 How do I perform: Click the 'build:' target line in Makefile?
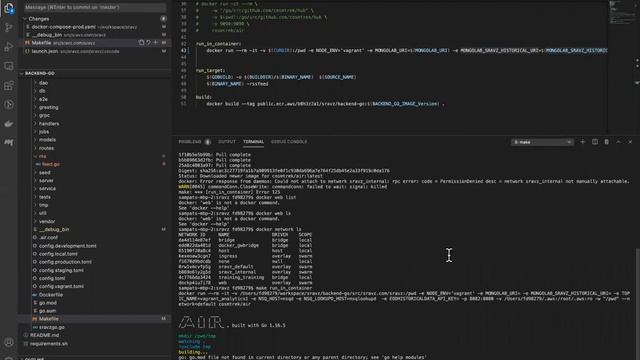coord(204,97)
